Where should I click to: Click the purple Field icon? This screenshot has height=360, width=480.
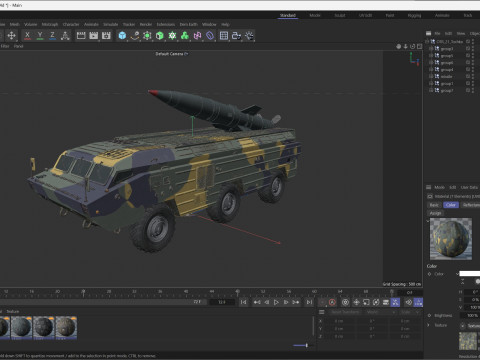210,35
